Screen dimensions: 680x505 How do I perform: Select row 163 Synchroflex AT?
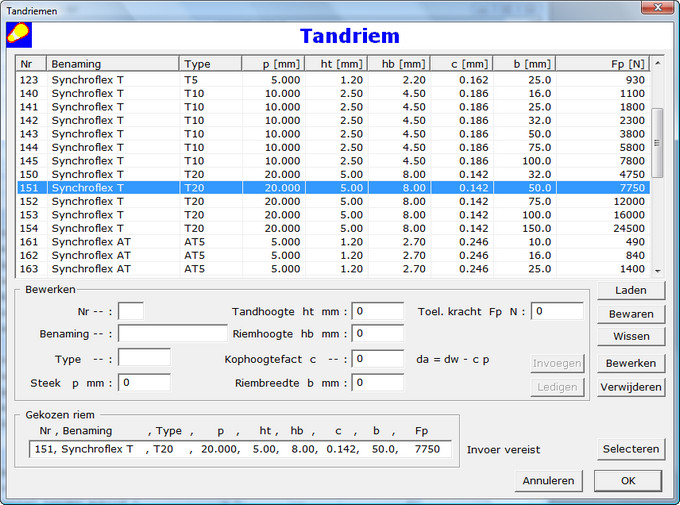point(333,269)
